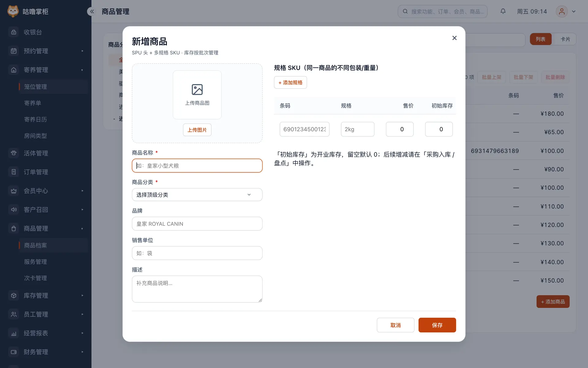Click the 收银台 sidebar icon

(14, 32)
